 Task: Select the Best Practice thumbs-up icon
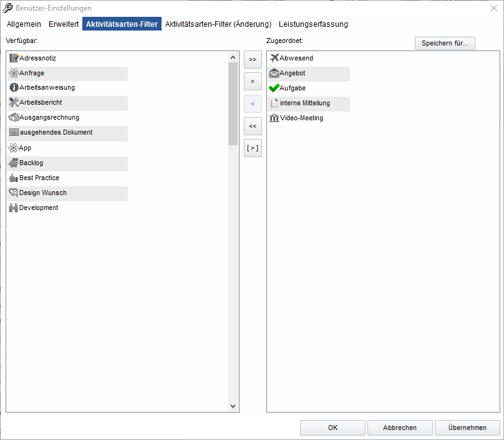(14, 178)
